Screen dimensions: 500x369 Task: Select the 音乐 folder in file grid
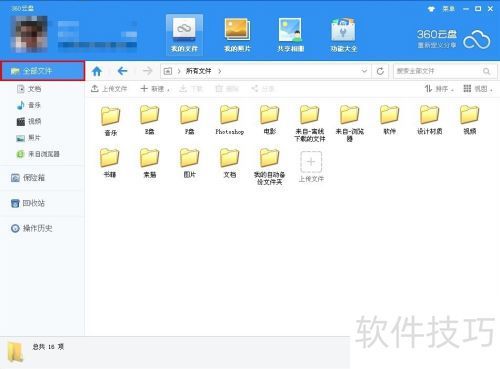pos(110,121)
